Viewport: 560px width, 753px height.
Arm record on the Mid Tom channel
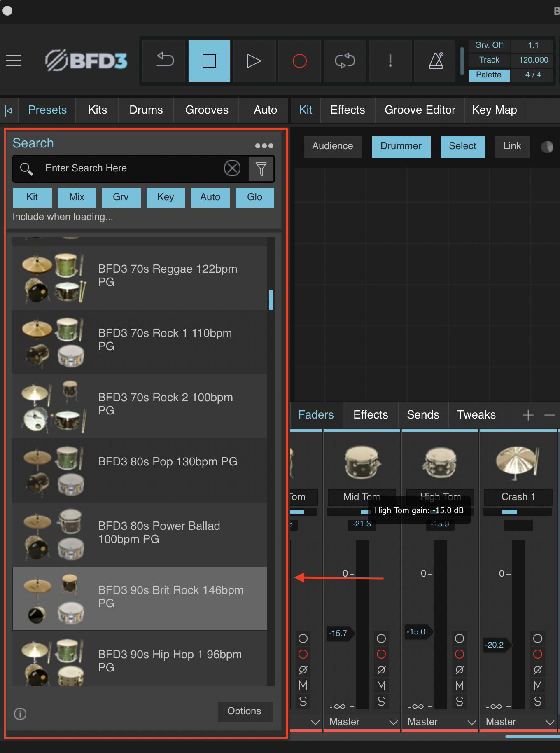click(381, 654)
